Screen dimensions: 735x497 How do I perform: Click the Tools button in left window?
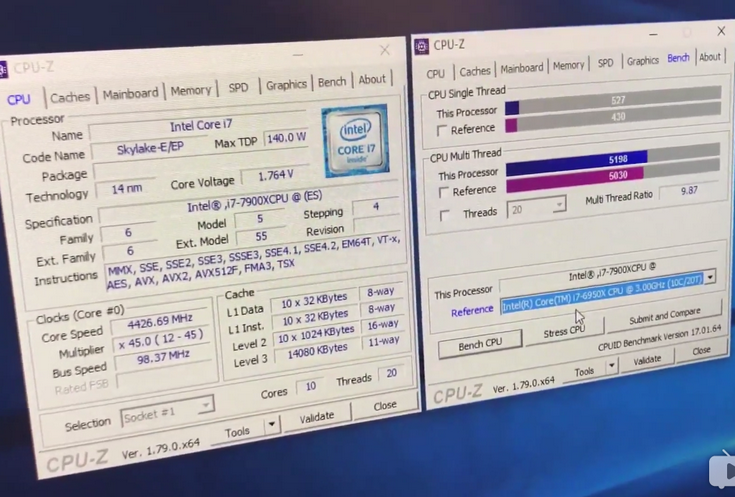tap(237, 432)
